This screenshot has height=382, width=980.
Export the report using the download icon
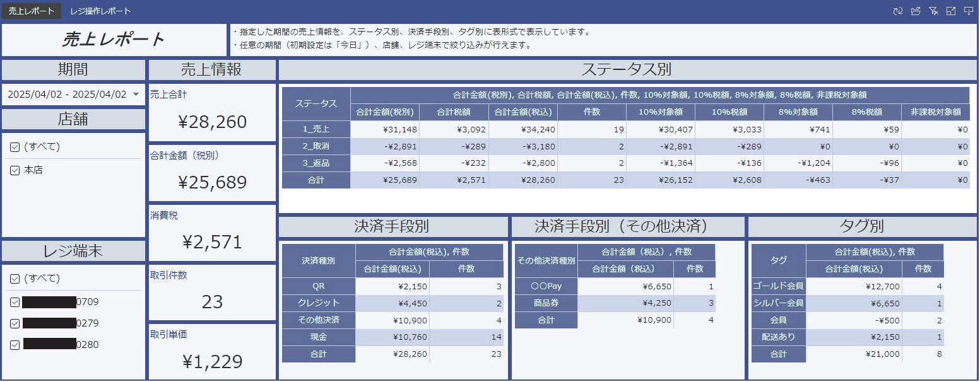(969, 11)
